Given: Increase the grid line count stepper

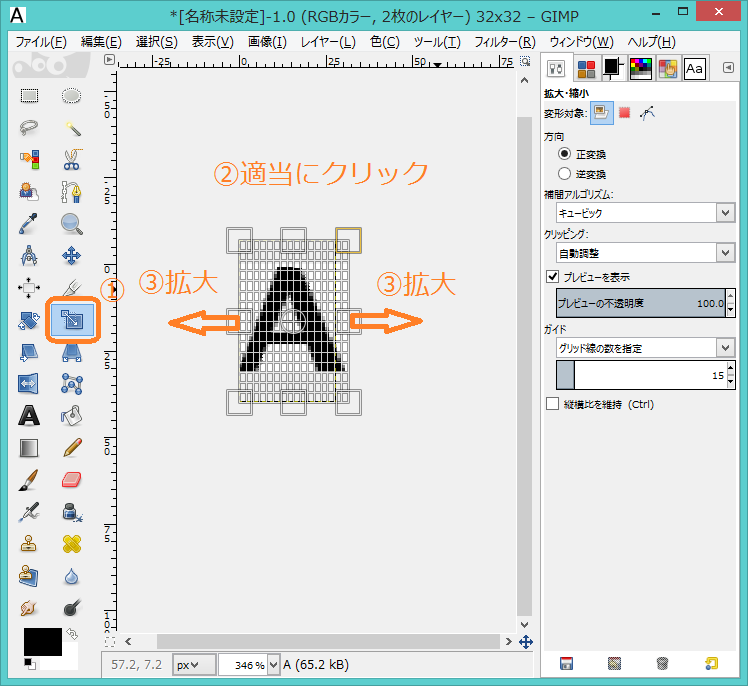Looking at the screenshot, I should click(730, 368).
